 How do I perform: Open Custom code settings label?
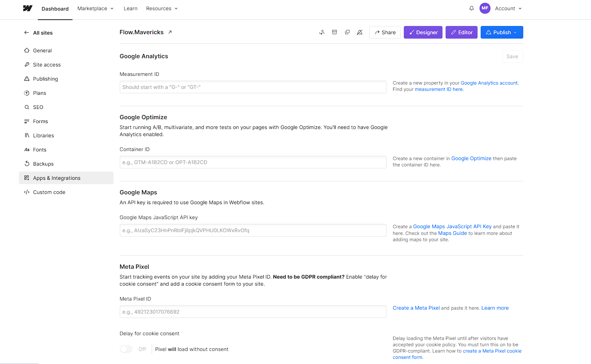click(x=49, y=192)
